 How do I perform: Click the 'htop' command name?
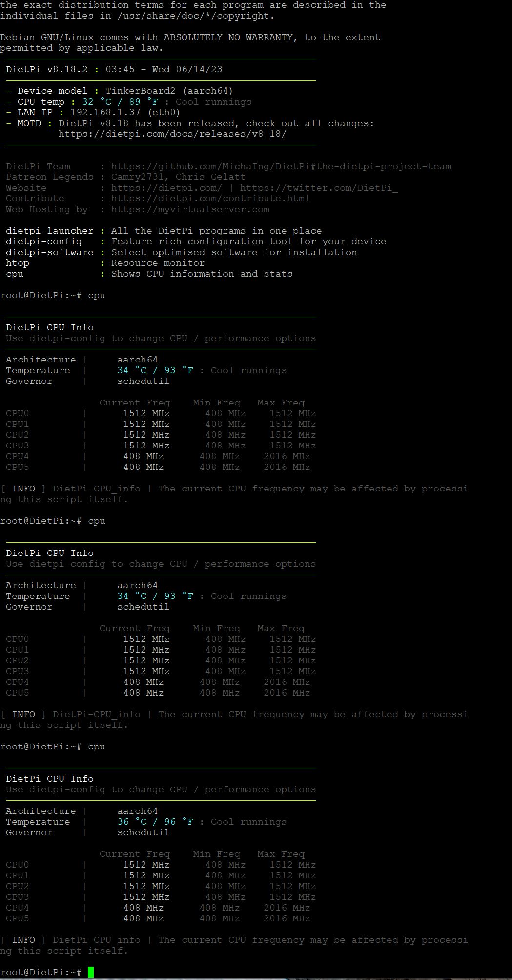click(18, 263)
